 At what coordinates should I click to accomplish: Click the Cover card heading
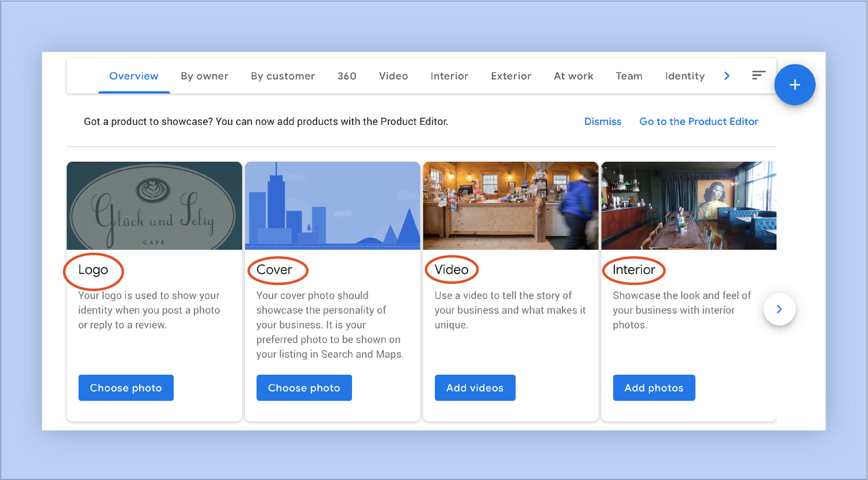pos(274,269)
